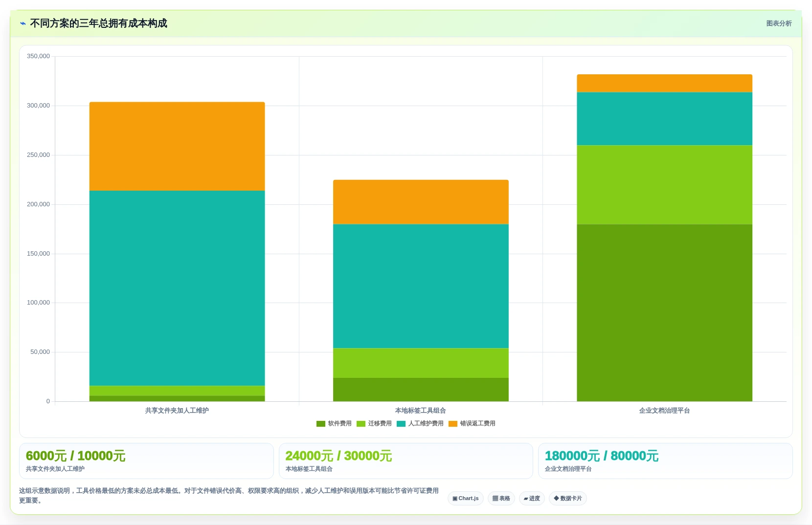Click y-axis tick label 350,000
This screenshot has height=525, width=812.
click(x=38, y=56)
